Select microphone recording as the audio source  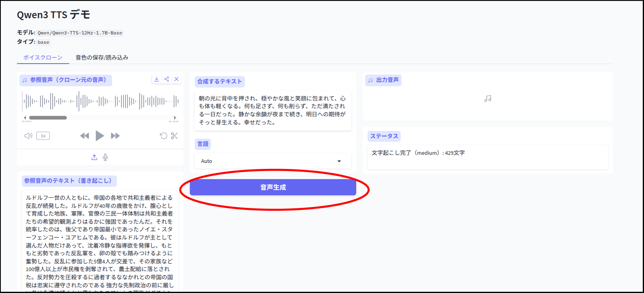click(105, 157)
